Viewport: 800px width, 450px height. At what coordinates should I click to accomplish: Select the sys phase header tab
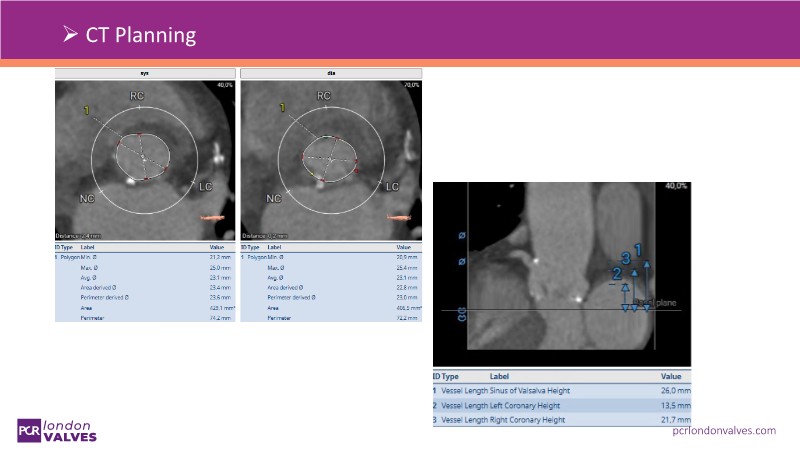(144, 73)
